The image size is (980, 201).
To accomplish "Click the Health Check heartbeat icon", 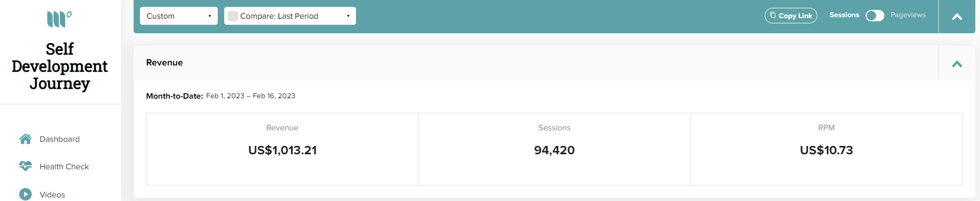I will [25, 166].
